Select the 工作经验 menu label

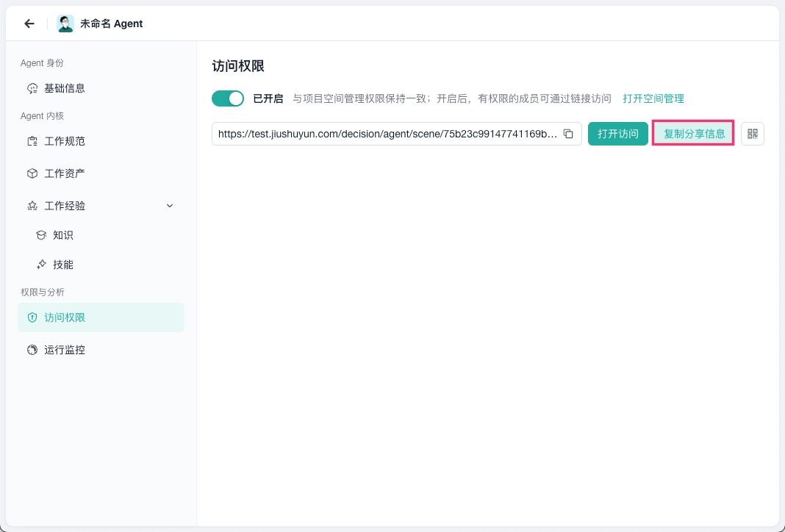(x=65, y=206)
